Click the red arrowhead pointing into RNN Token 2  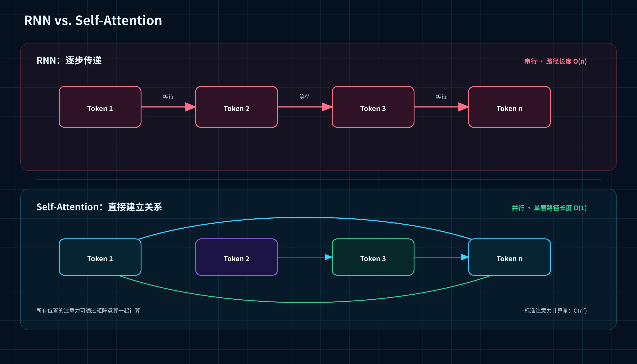pyautogui.click(x=190, y=107)
